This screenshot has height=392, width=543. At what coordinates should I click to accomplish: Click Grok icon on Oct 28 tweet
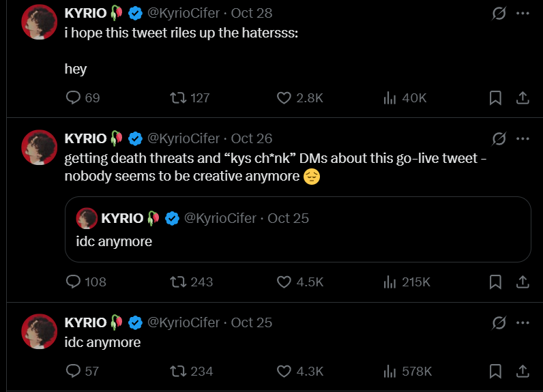[499, 13]
